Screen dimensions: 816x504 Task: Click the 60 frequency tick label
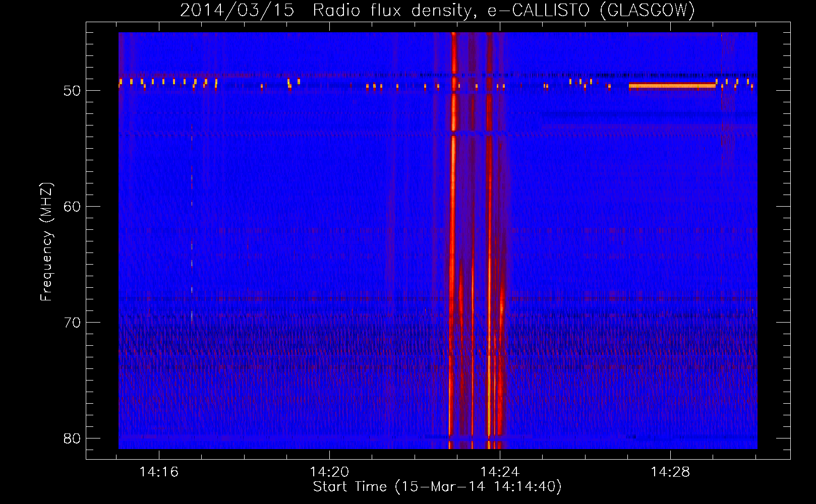pos(72,207)
